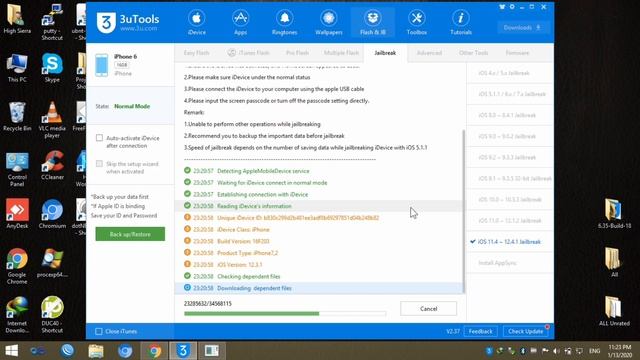Open procexp64 desktop shortcut
640x360 pixels.
point(52,263)
